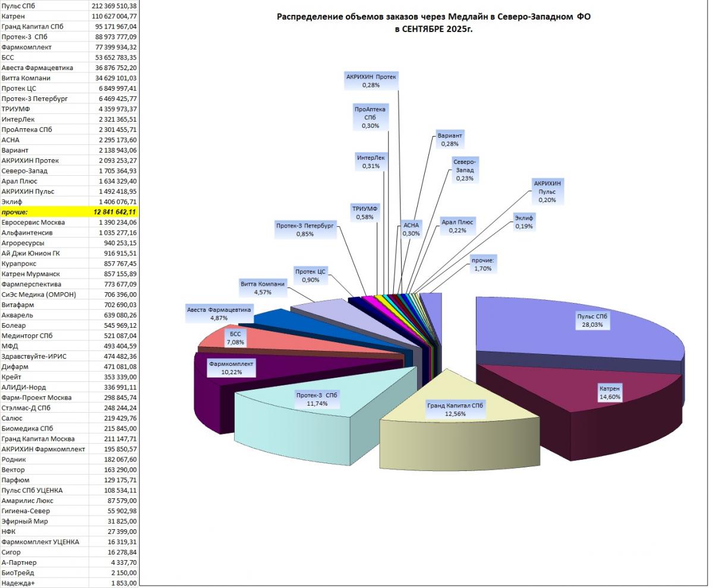Viewport: 713px width, 588px height.
Task: Select the Фармкомплект 10,22% data label
Action: pos(231,368)
